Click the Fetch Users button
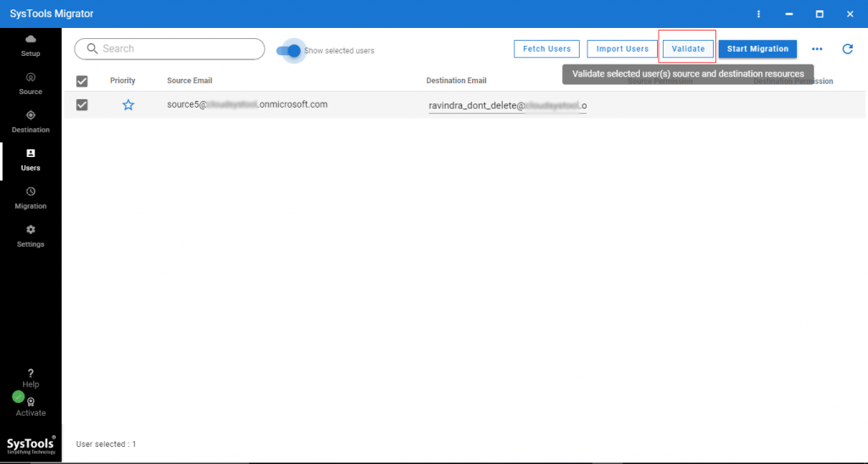 pos(547,48)
